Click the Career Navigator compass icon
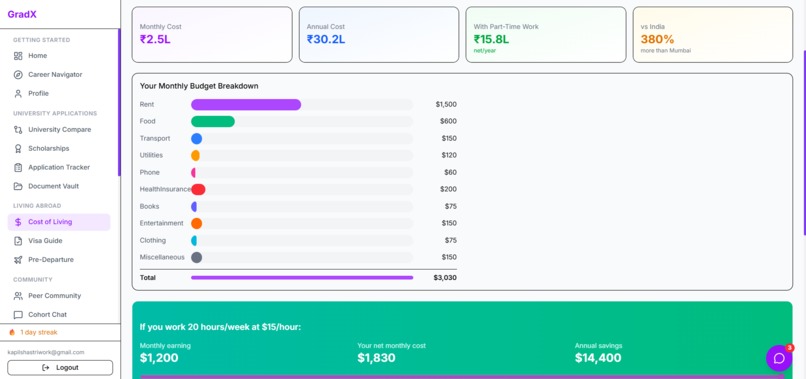The image size is (806, 379). [18, 75]
